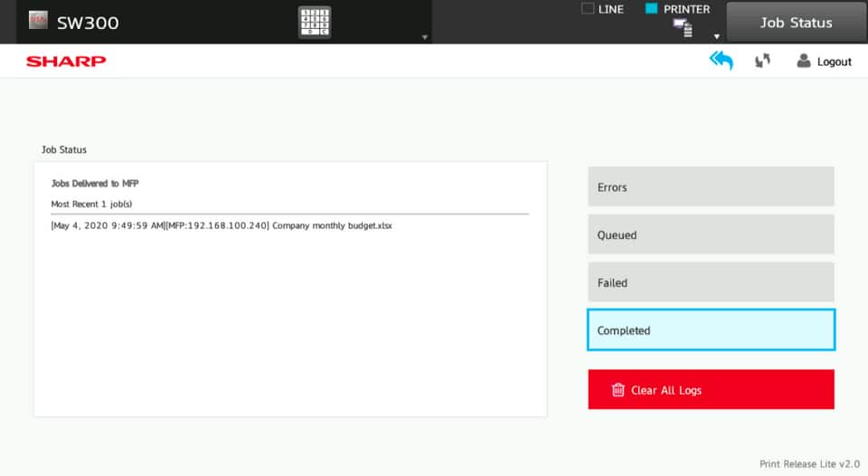868x476 pixels.
Task: Toggle the LINE indicator box
Action: 587,9
